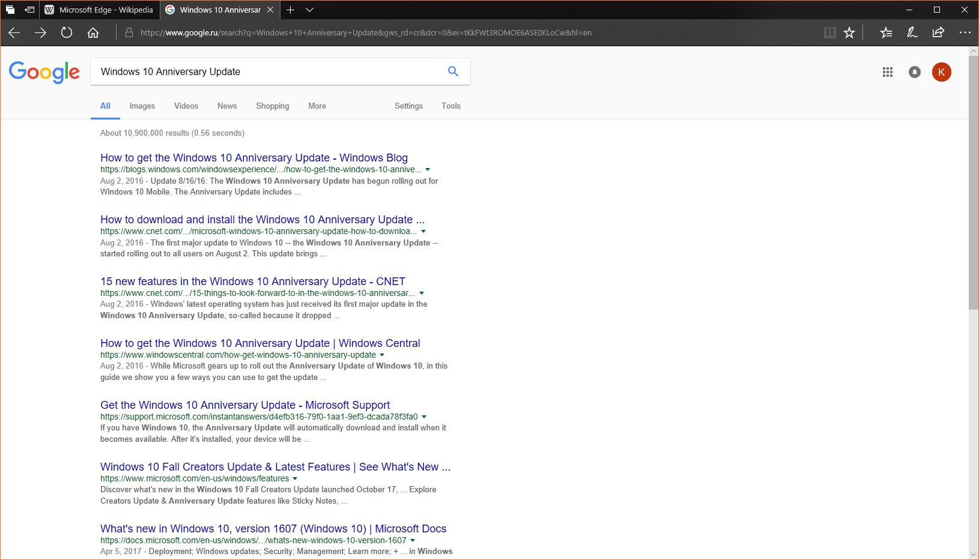979x560 pixels.
Task: Maximize the Edge window
Action: point(936,10)
